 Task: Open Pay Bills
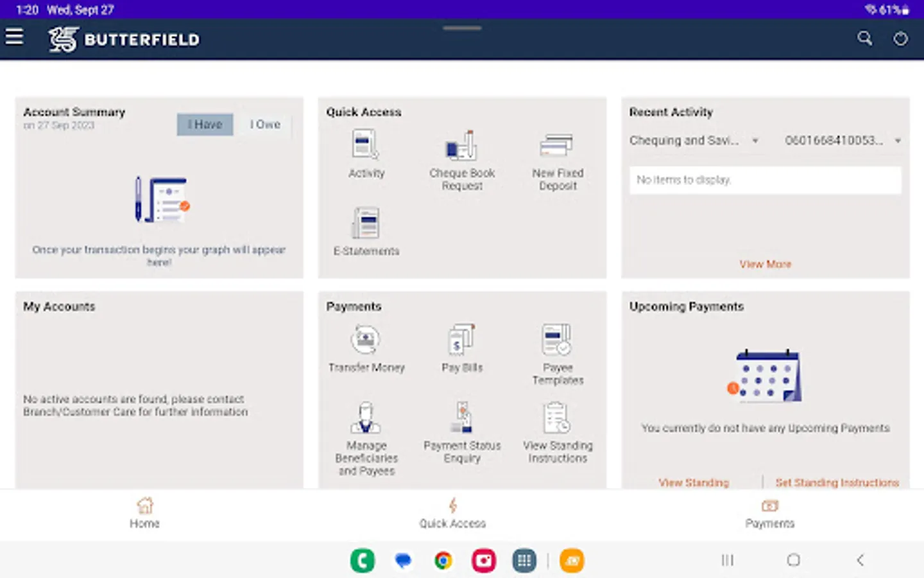pos(462,349)
